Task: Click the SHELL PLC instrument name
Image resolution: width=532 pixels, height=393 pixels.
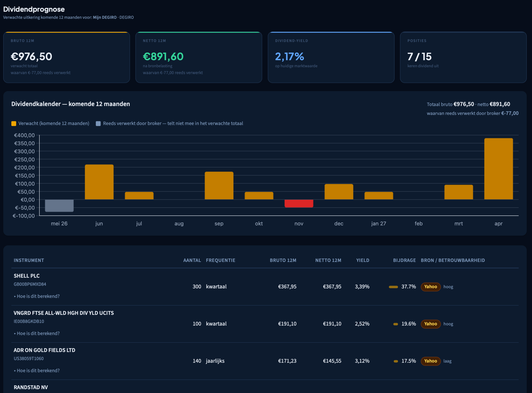Action: [x=27, y=276]
